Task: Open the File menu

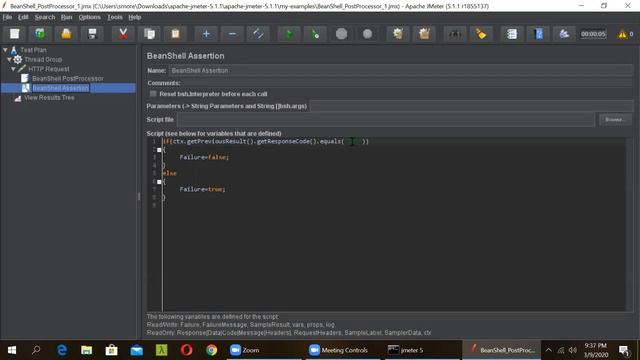Action: coord(7,17)
